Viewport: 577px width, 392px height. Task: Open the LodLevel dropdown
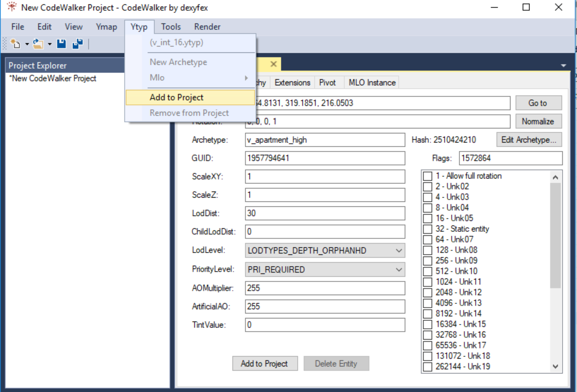tap(399, 251)
